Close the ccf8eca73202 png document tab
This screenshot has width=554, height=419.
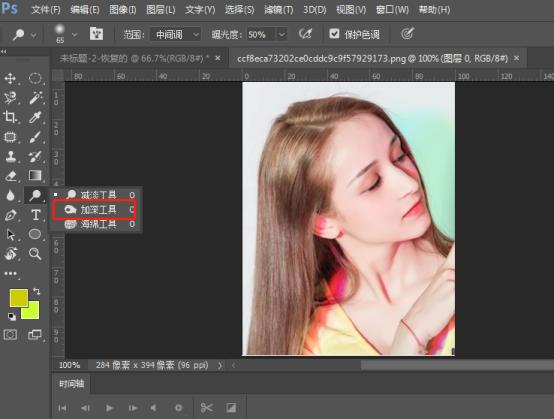(x=517, y=58)
